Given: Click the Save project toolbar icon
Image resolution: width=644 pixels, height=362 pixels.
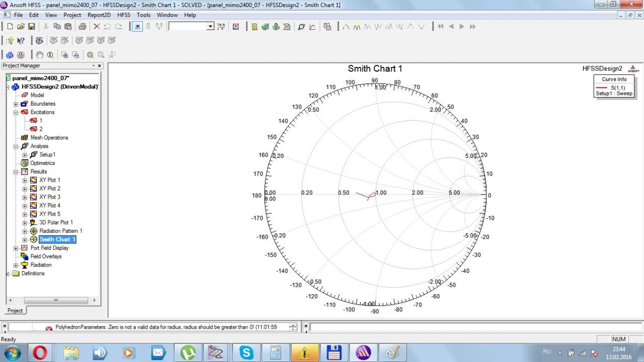Looking at the screenshot, I should (31, 27).
